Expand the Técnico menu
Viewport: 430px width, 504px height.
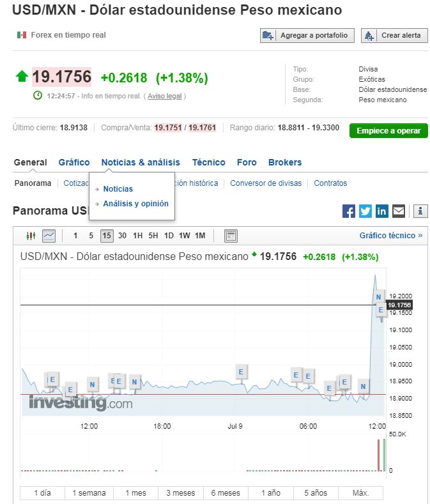[x=208, y=162]
